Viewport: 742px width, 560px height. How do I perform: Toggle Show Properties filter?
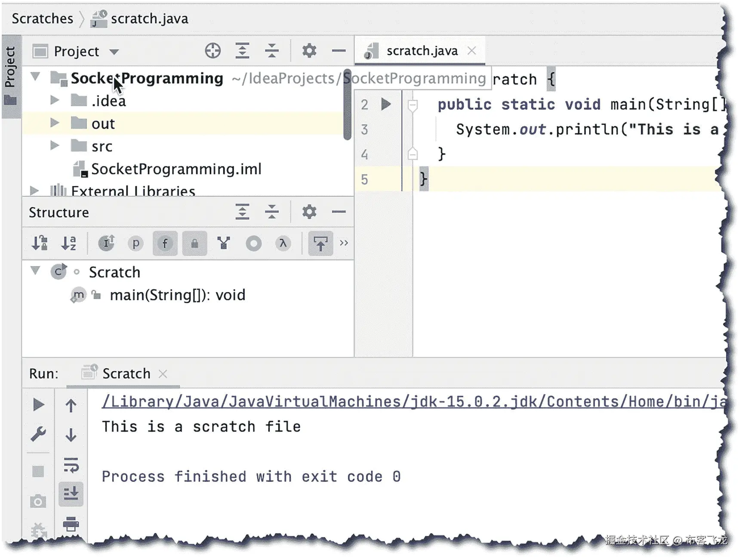135,244
